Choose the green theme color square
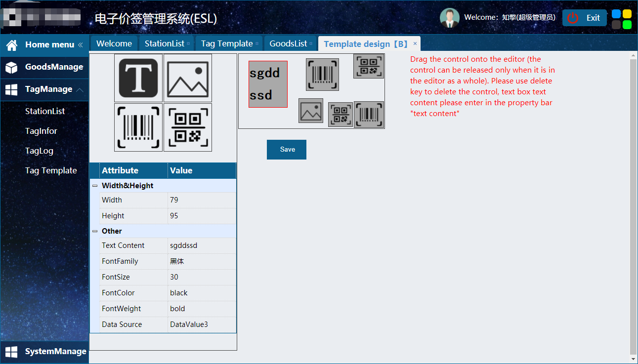Screen dimensions: 638x364 click(x=627, y=25)
